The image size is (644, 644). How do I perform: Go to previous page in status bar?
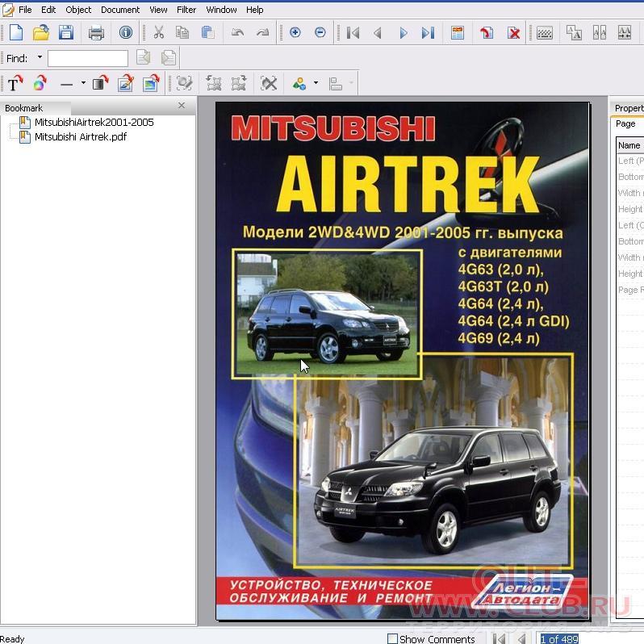click(521, 638)
